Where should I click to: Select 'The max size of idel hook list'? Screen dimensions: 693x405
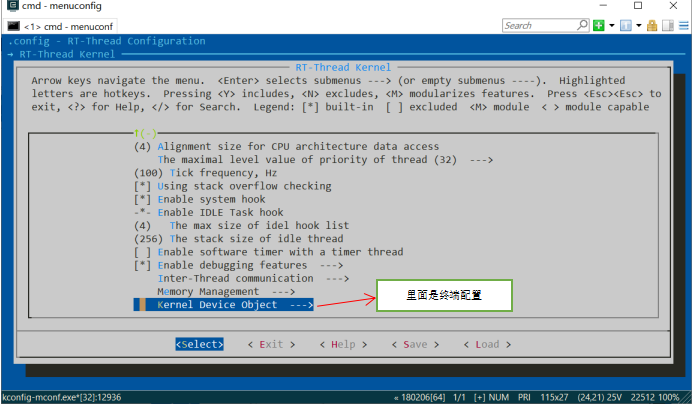coord(241,225)
